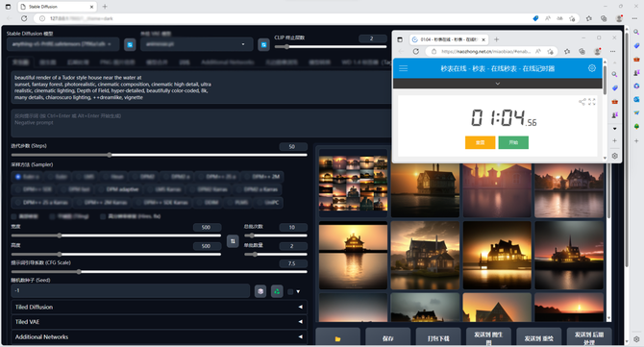Image resolution: width=644 pixels, height=347 pixels.
Task: Click the orange reset button on stopwatch
Action: coord(481,142)
